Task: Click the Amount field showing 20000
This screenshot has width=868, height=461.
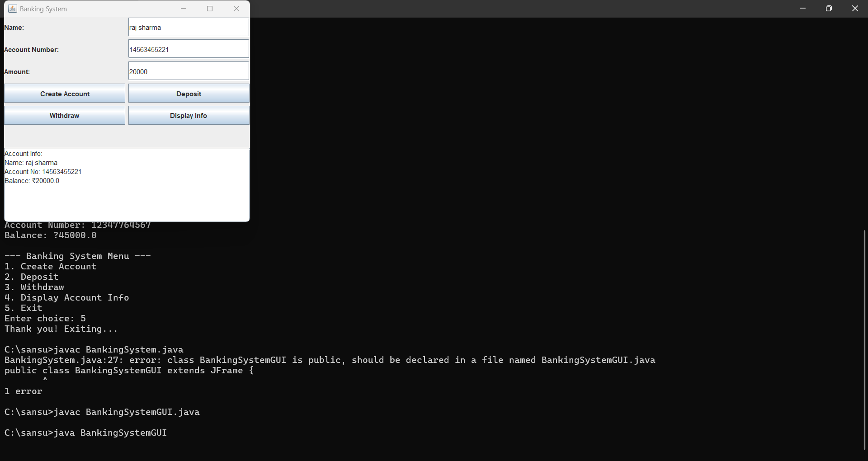Action: coord(188,71)
